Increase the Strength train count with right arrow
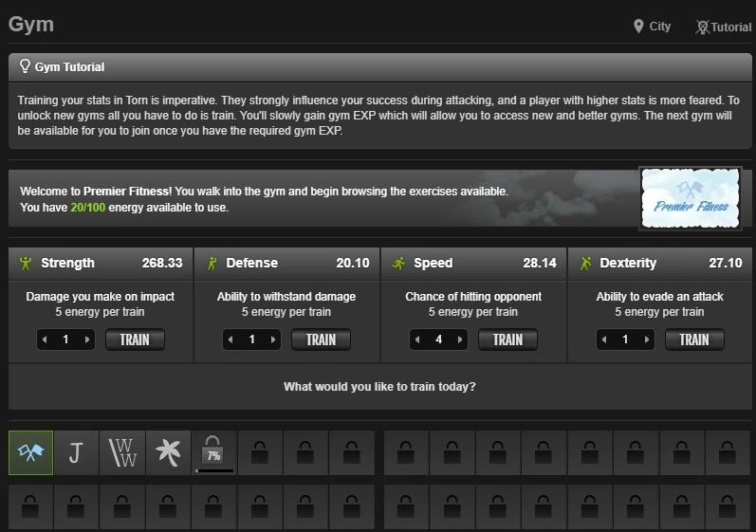 pyautogui.click(x=88, y=339)
